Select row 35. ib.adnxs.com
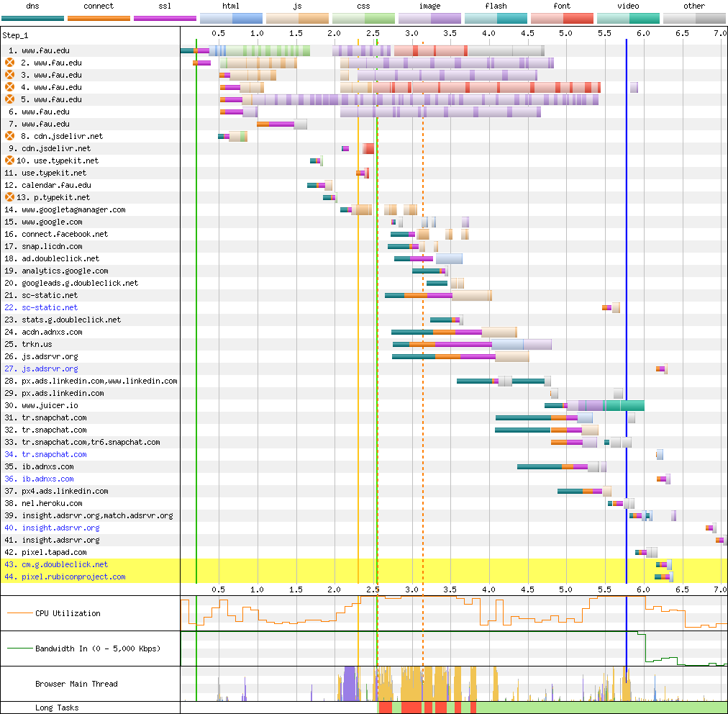 point(39,466)
